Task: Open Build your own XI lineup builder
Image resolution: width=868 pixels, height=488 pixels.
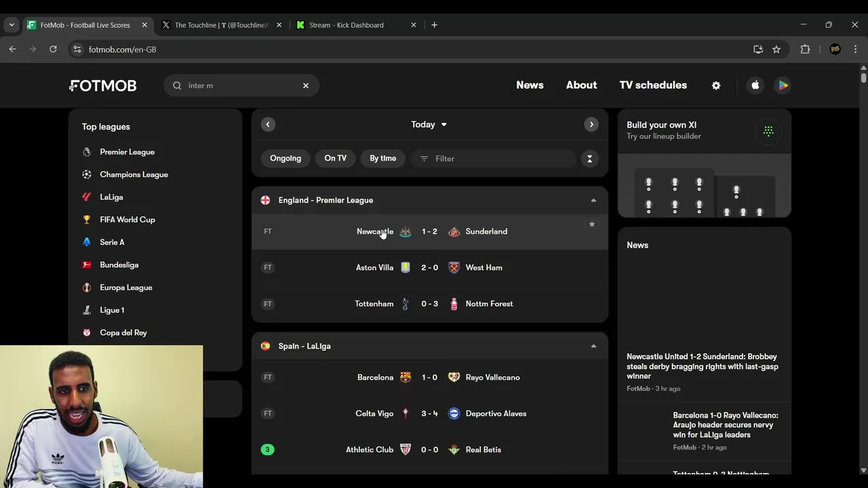Action: point(705,163)
